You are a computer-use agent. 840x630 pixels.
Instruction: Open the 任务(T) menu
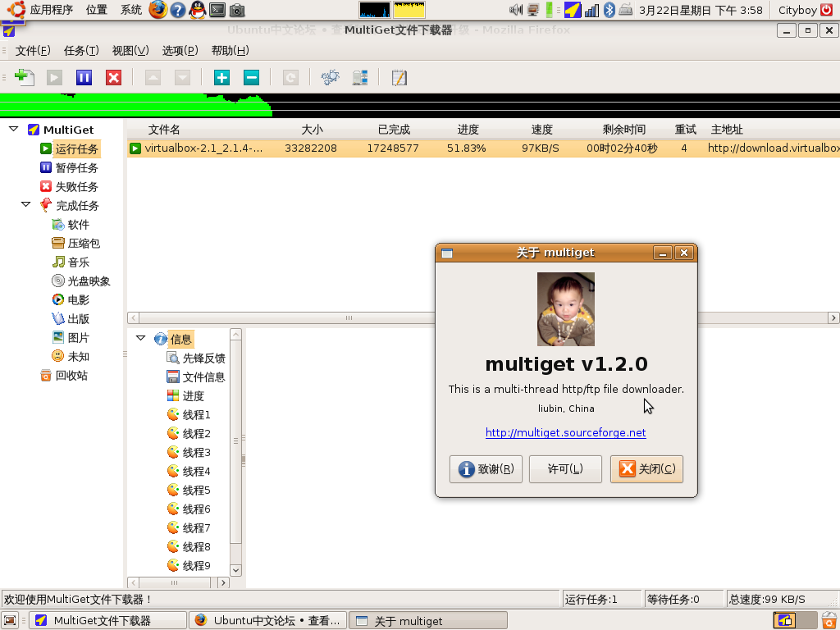point(81,50)
